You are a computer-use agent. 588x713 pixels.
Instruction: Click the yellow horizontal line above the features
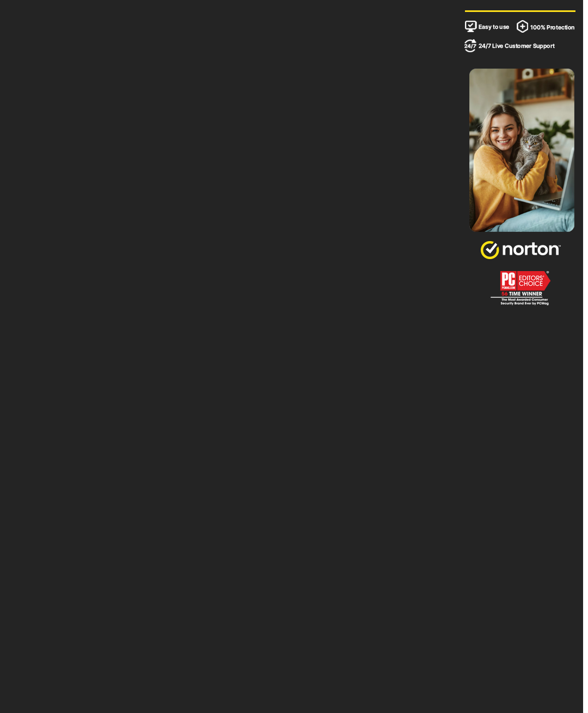520,11
